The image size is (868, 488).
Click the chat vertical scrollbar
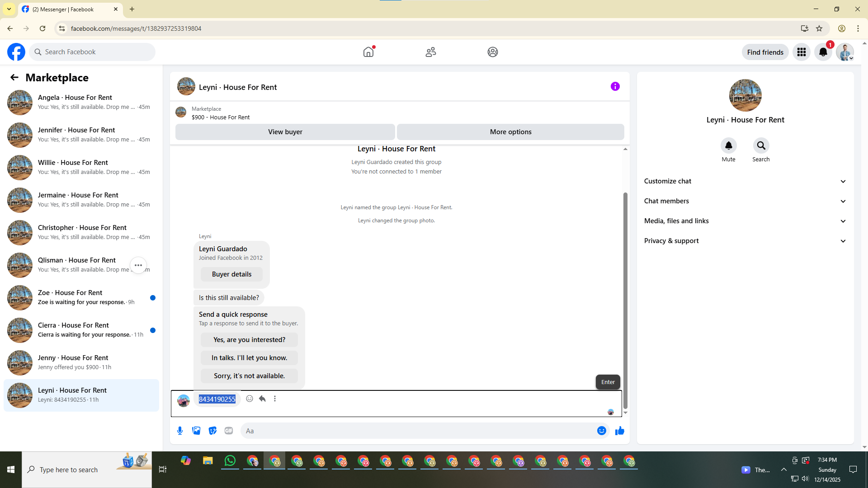[625, 298]
